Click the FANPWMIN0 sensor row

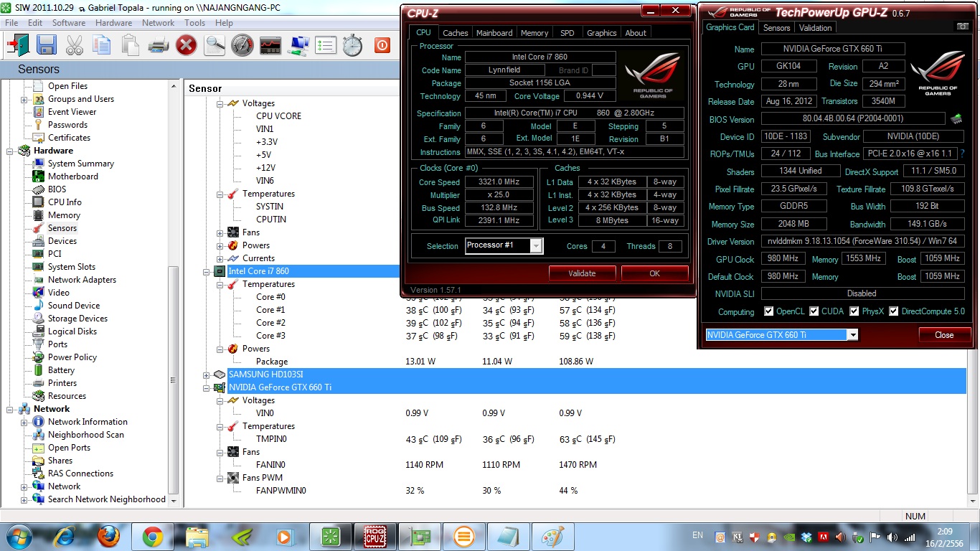(x=281, y=491)
